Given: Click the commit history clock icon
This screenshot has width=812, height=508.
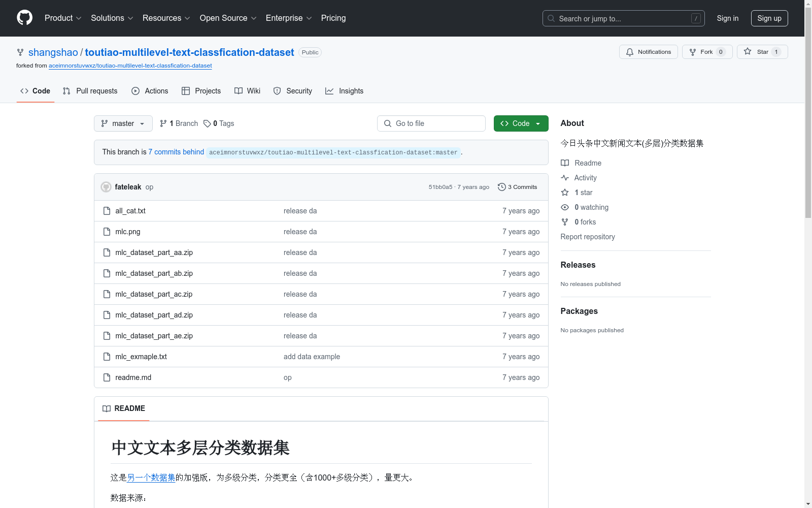Looking at the screenshot, I should click(x=502, y=187).
